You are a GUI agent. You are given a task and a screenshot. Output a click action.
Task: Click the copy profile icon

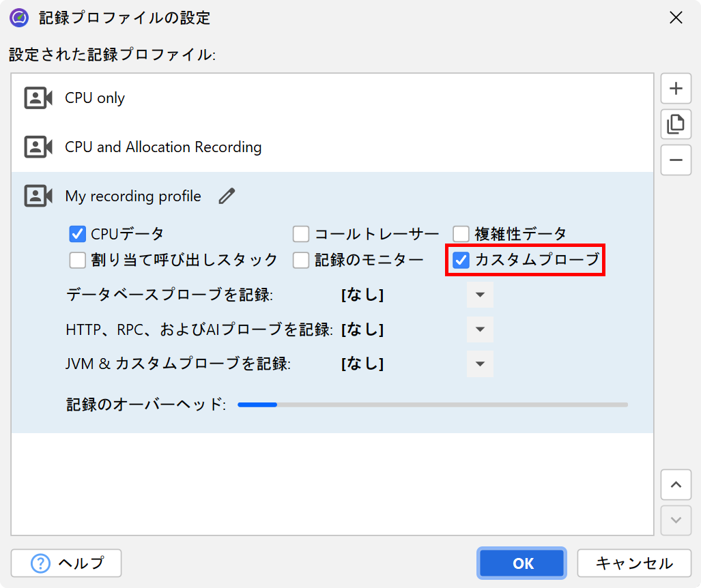[x=676, y=124]
